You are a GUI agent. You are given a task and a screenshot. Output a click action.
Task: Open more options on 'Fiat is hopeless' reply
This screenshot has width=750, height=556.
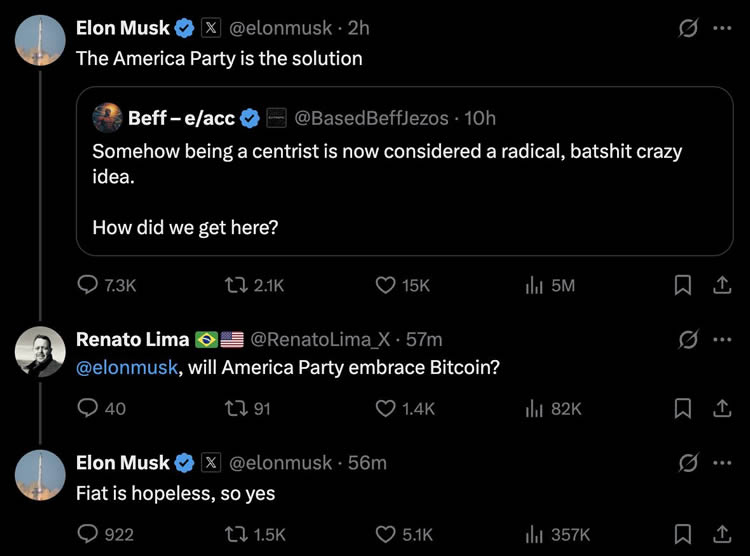[721, 463]
